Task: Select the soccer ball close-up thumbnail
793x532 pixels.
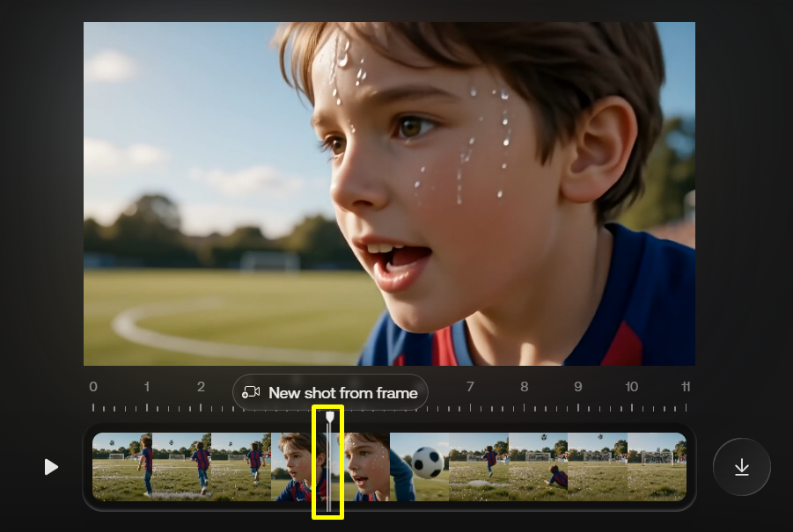Action: tap(420, 467)
